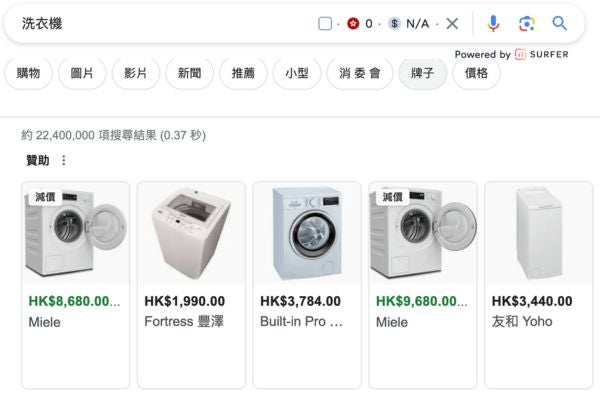
Task: Open the 影片 results tab
Action: tap(136, 73)
